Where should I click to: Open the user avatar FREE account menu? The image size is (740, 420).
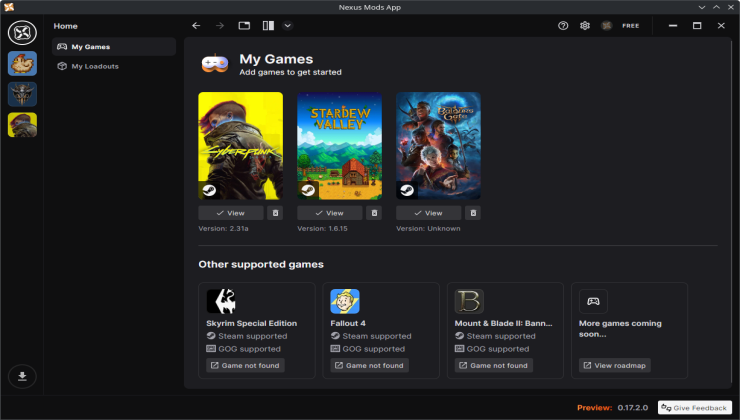coord(620,25)
